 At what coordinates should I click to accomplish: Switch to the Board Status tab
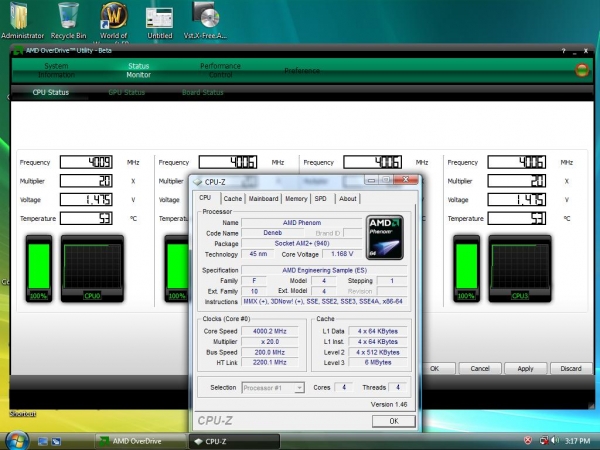tap(202, 93)
